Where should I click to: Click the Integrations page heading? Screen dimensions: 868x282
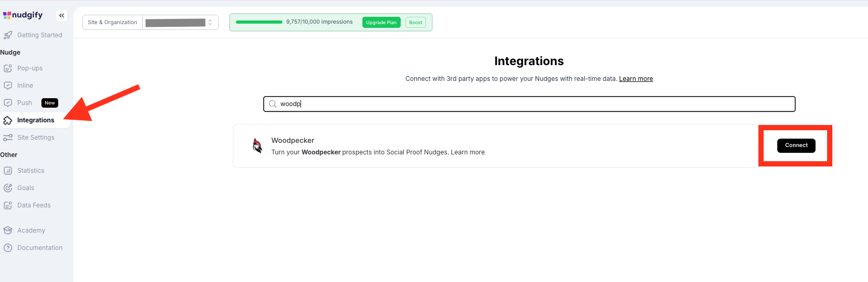click(529, 61)
